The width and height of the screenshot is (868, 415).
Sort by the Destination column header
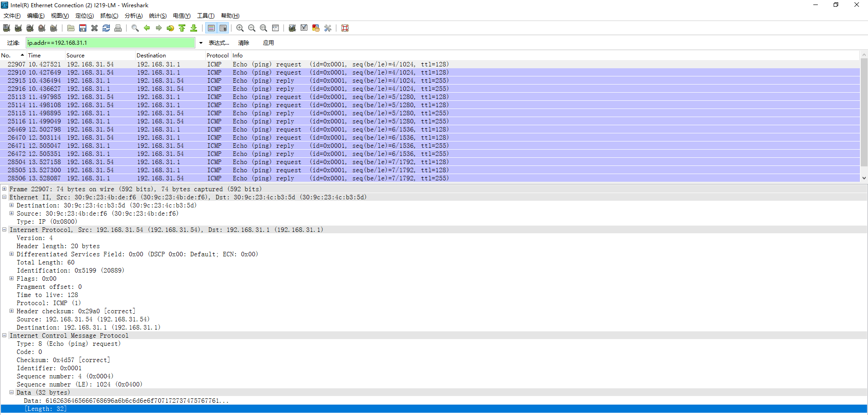pyautogui.click(x=170, y=56)
